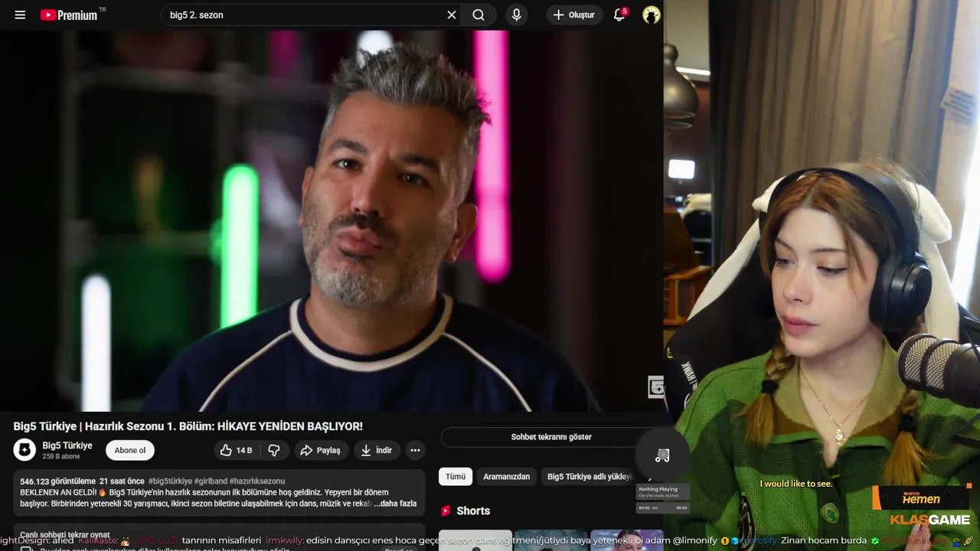Click the KLASGAME banner on stream overlay
980x551 pixels.
[929, 520]
